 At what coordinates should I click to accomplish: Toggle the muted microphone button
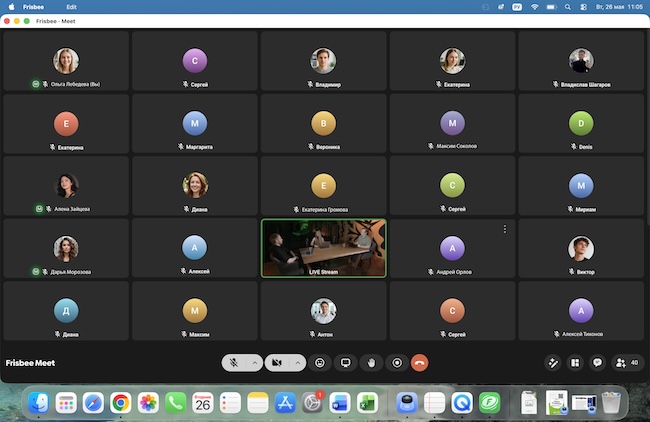(234, 363)
